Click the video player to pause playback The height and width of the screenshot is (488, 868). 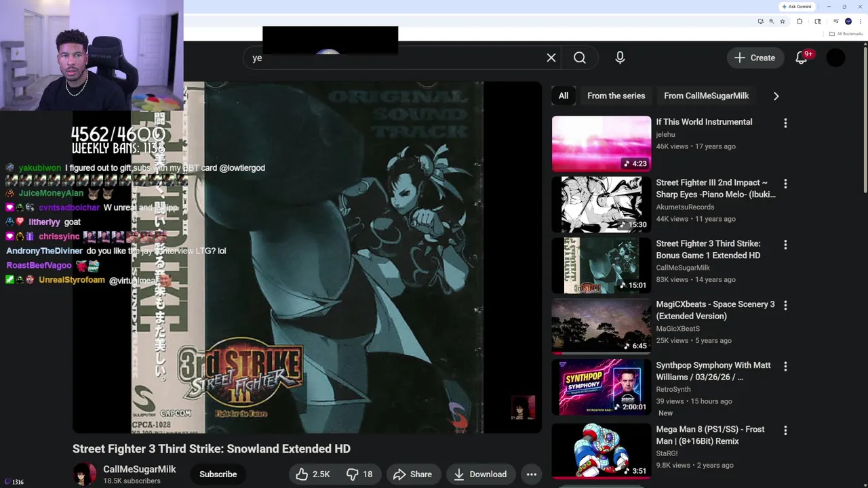tap(307, 258)
